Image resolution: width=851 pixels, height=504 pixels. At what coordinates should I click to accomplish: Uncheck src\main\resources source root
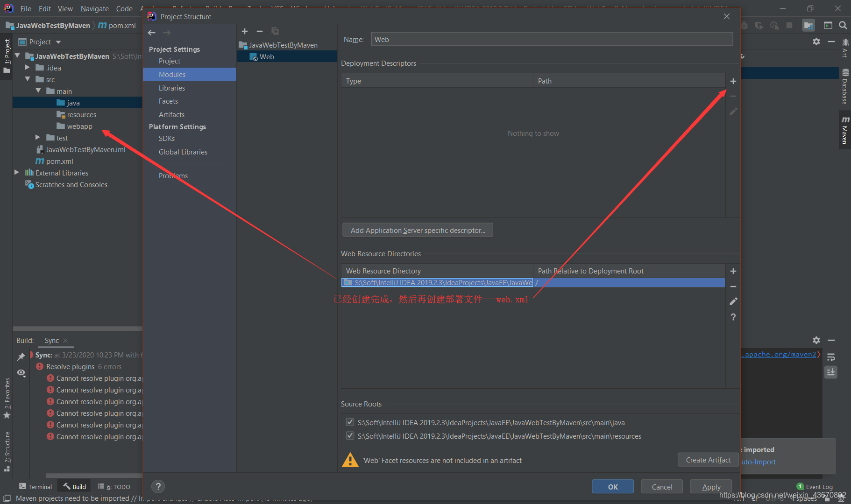coord(350,436)
